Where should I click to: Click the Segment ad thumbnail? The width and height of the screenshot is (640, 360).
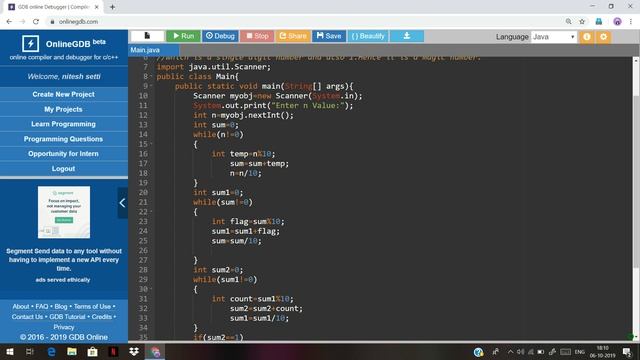64,212
